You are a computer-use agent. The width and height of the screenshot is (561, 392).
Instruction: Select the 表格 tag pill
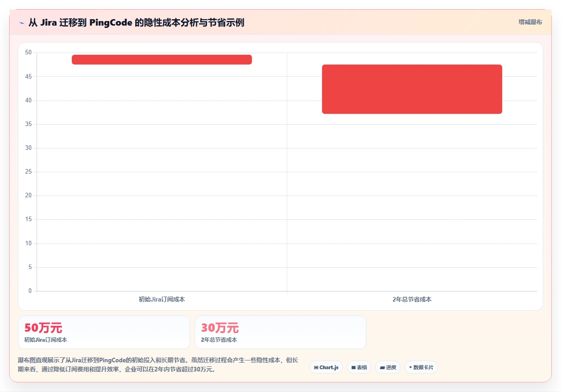point(359,367)
